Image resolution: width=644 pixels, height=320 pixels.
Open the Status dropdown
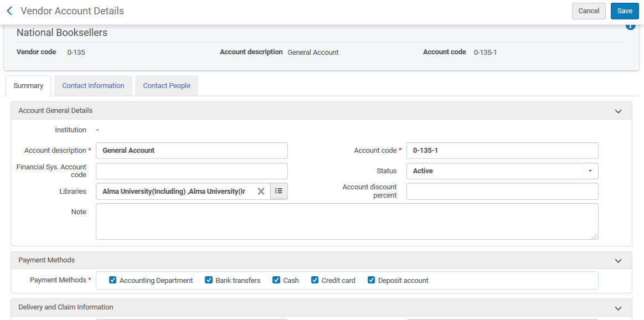[x=590, y=171]
